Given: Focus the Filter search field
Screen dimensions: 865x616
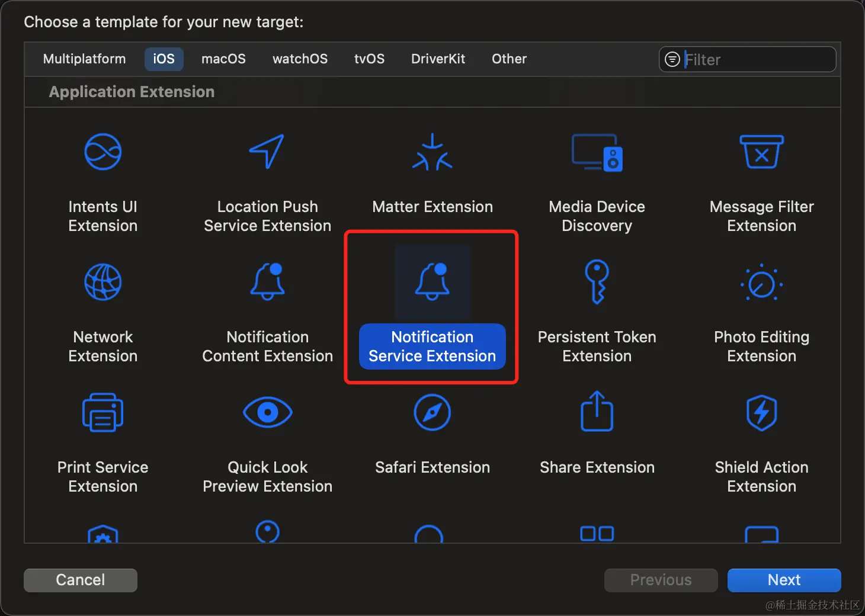Looking at the screenshot, I should (x=748, y=59).
